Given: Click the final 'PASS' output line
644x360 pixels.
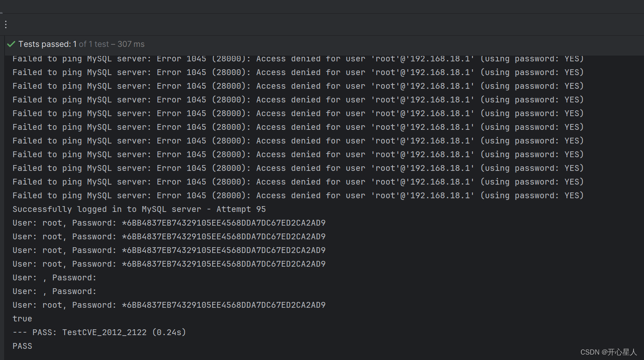Looking at the screenshot, I should point(22,346).
